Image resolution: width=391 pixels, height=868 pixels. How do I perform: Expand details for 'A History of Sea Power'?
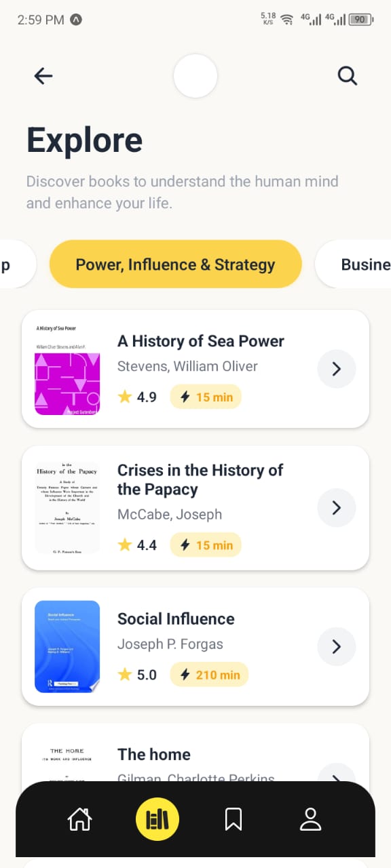(x=336, y=368)
